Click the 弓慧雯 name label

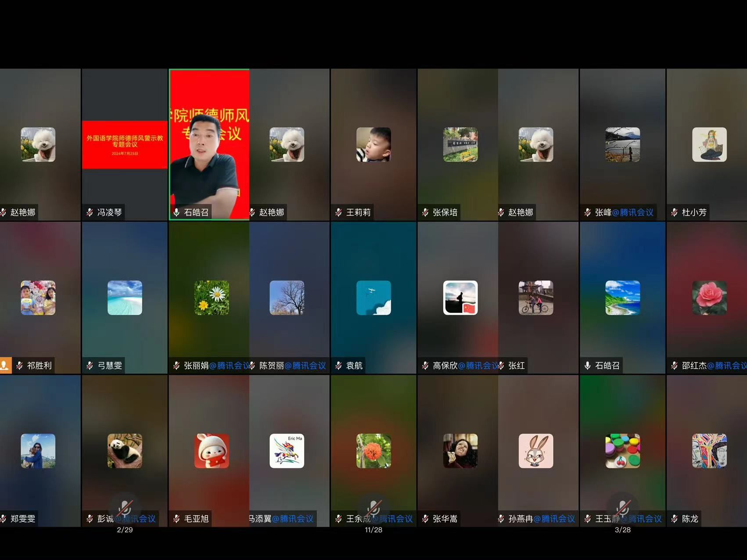point(110,366)
